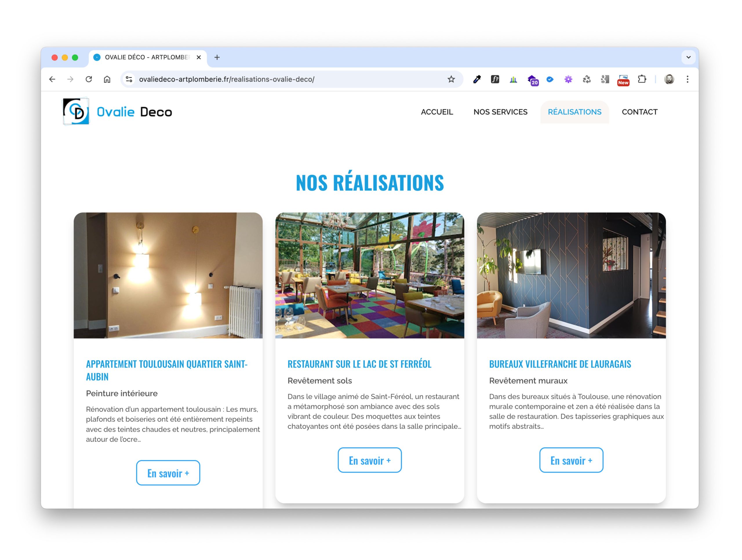The image size is (742, 560).
Task: Open the font identifier extension
Action: 495,79
